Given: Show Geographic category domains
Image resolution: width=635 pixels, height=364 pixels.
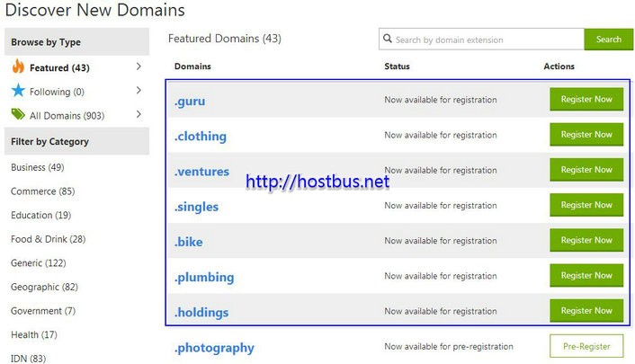Looking at the screenshot, I should 44,287.
